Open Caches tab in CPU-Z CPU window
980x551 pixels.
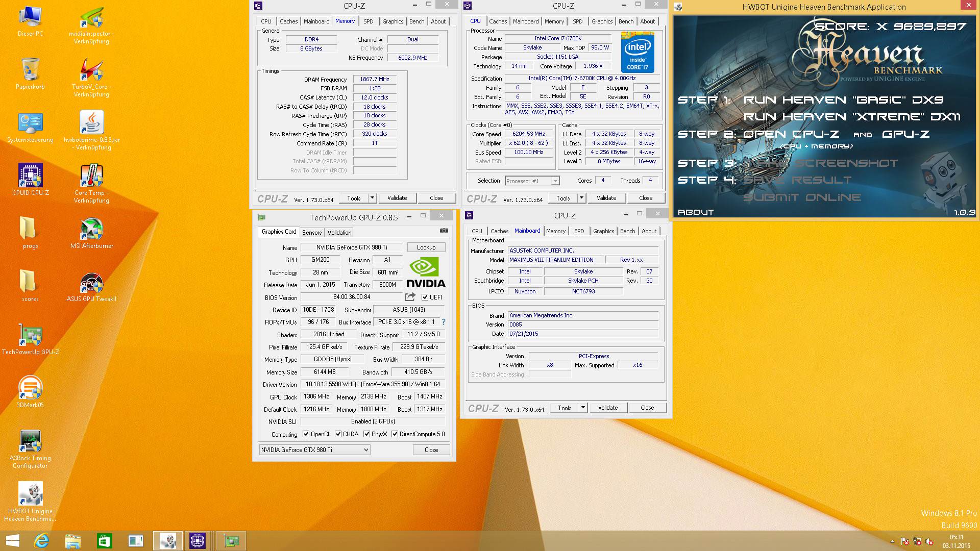coord(498,21)
